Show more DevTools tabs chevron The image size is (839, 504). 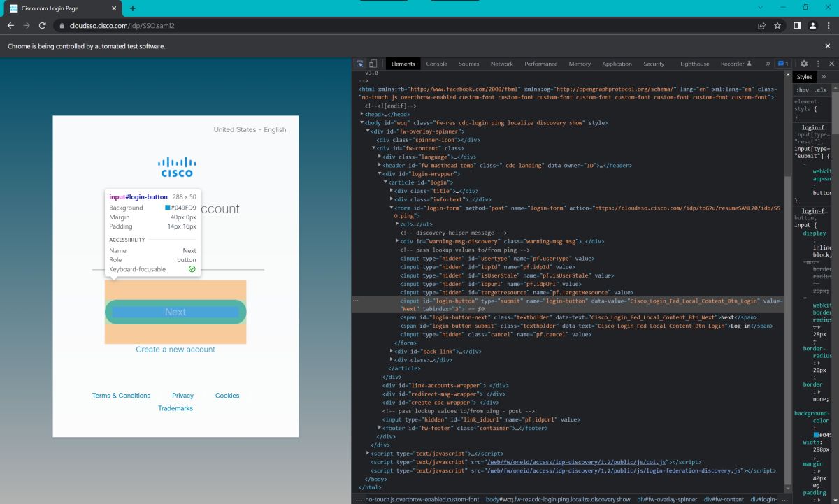click(x=768, y=64)
